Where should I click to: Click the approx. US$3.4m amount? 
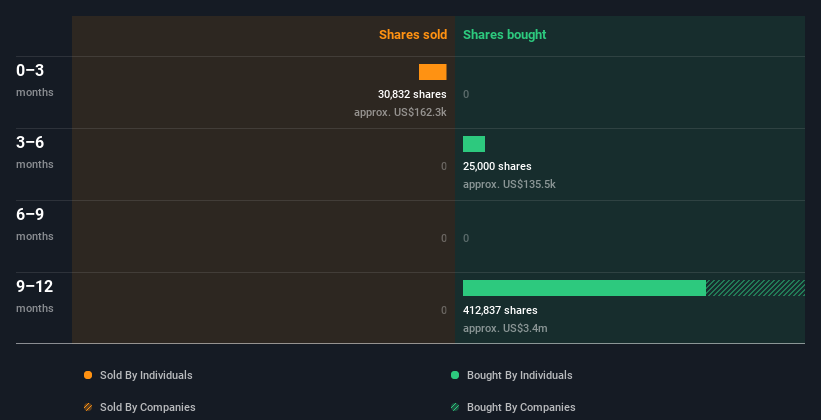(x=505, y=328)
